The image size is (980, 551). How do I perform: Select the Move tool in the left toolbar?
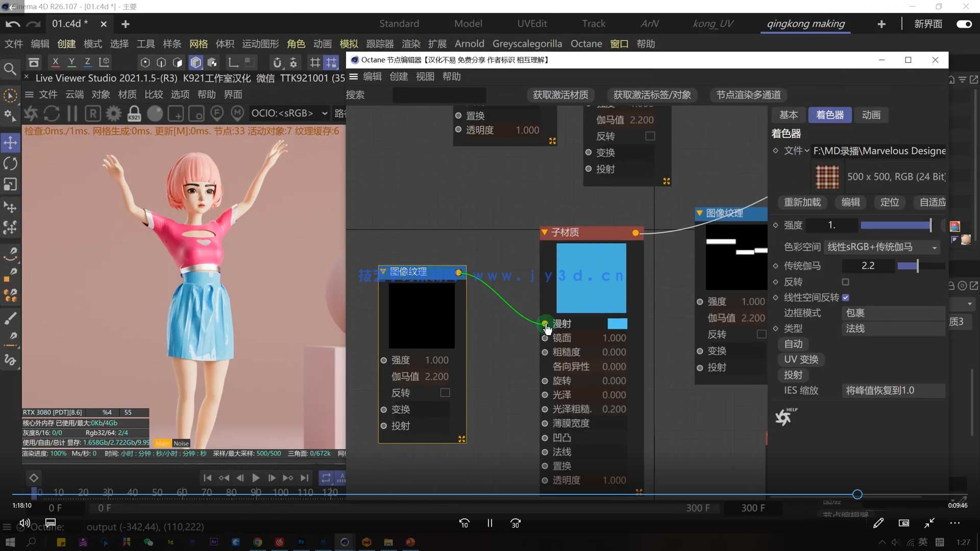coord(10,143)
